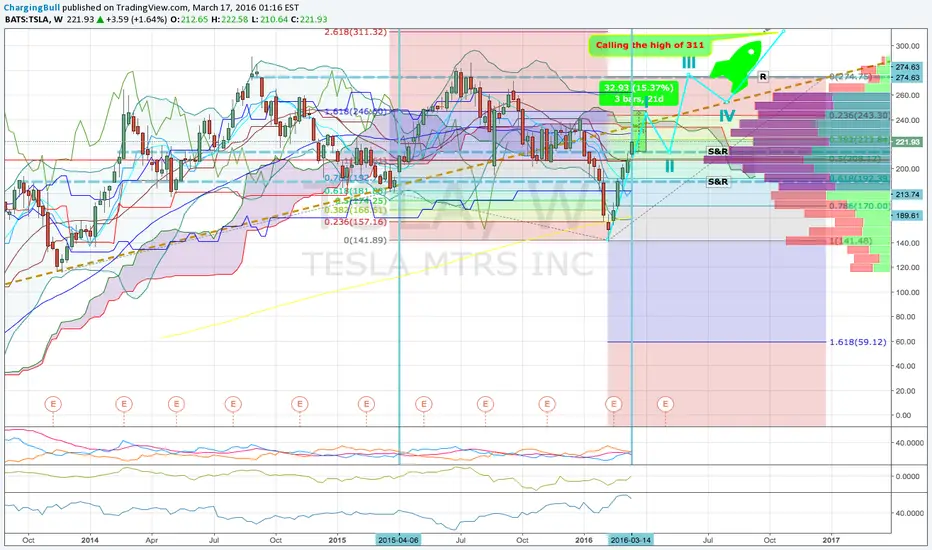Screen dimensions: 932x550
Task: Click the O:212.65 open value in header
Action: coord(190,19)
